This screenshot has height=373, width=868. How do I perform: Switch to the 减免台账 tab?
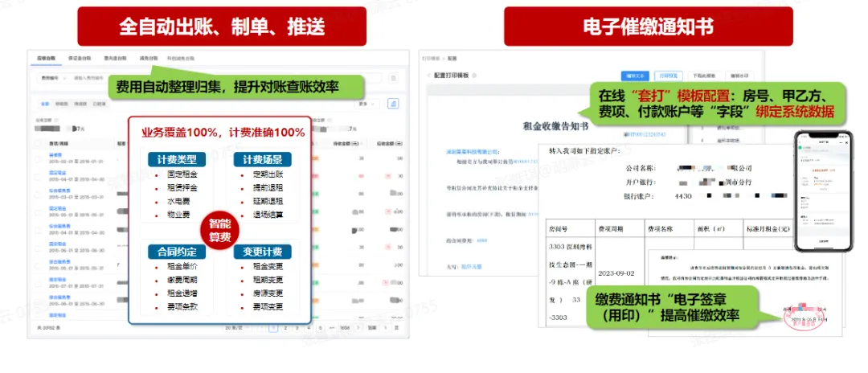tap(148, 58)
